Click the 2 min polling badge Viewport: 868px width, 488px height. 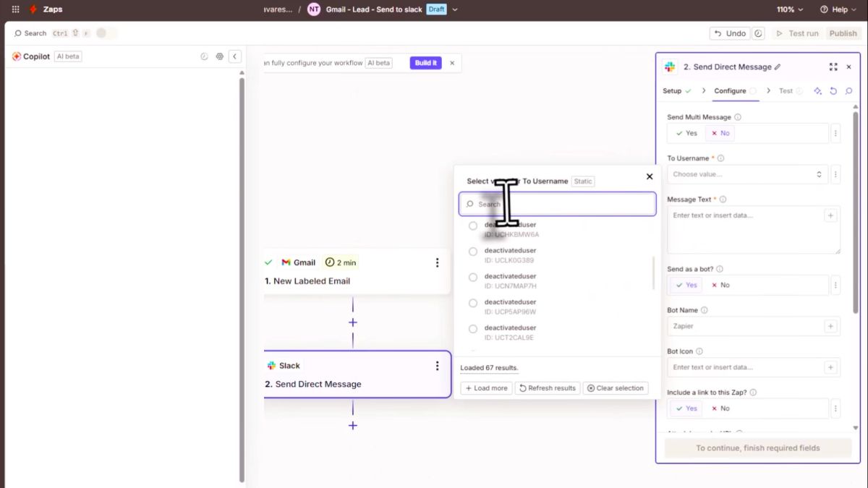(x=341, y=262)
